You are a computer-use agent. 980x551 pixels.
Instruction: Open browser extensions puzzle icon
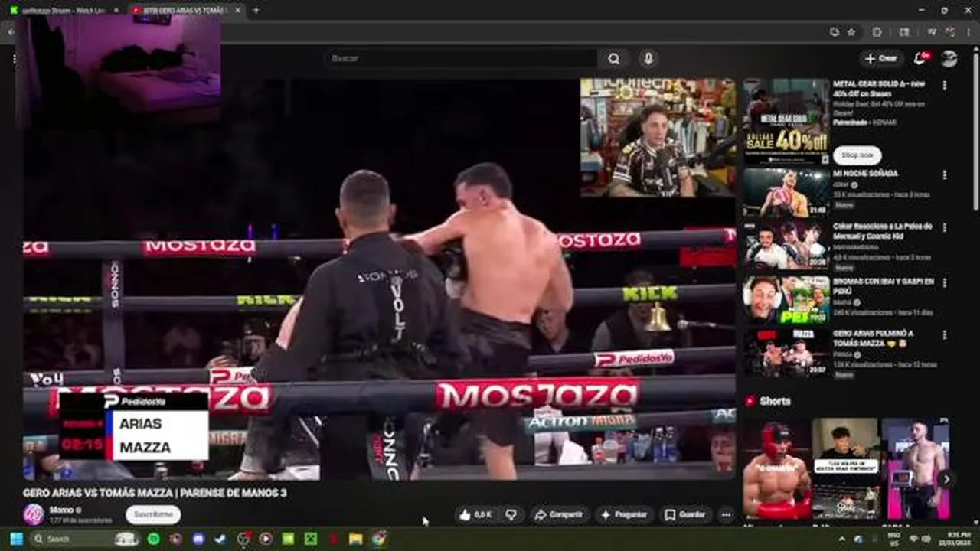tap(877, 32)
